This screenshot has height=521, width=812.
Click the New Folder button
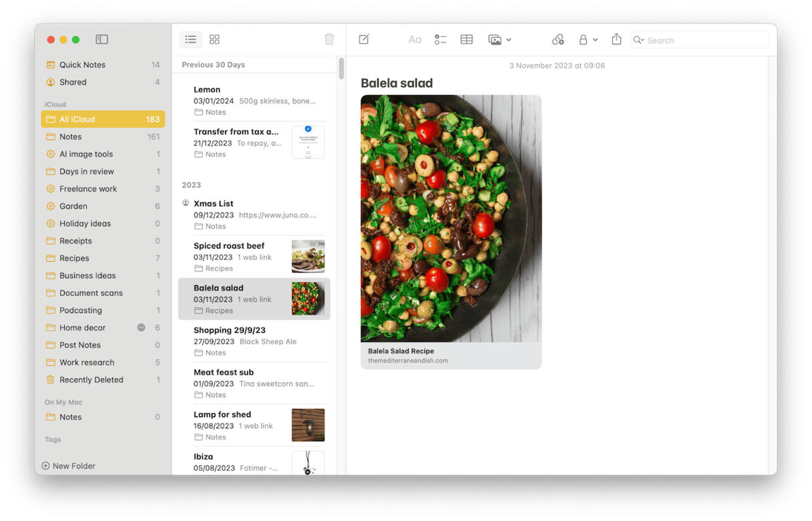tap(68, 466)
